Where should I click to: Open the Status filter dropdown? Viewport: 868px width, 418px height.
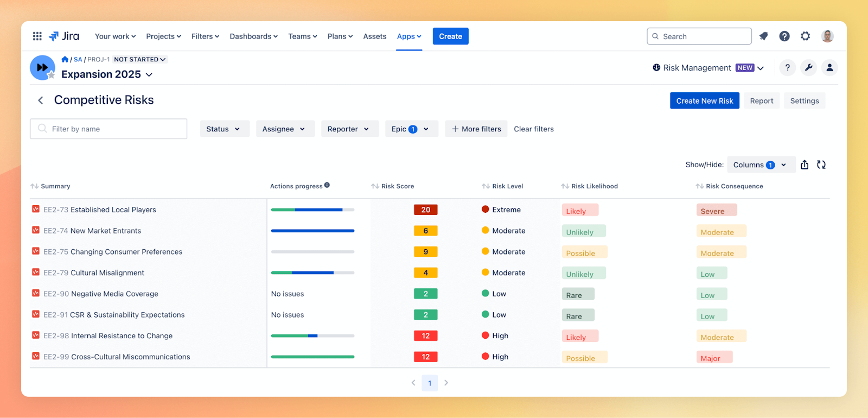(x=225, y=129)
